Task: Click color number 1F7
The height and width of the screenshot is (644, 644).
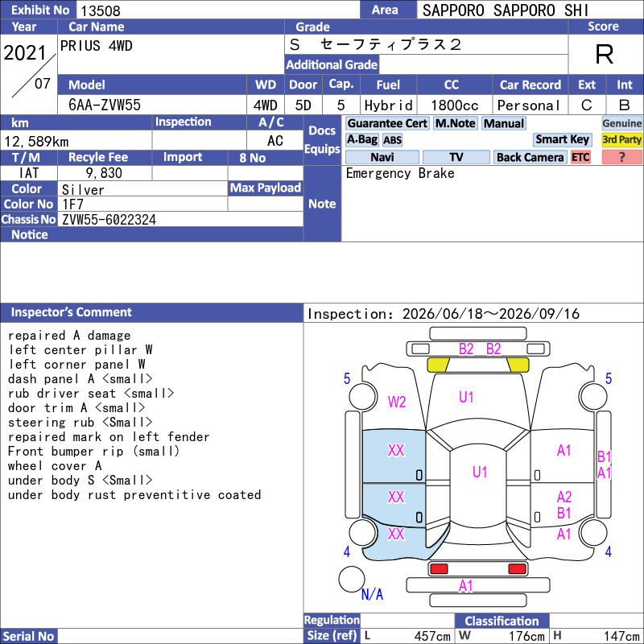Action: (72, 204)
